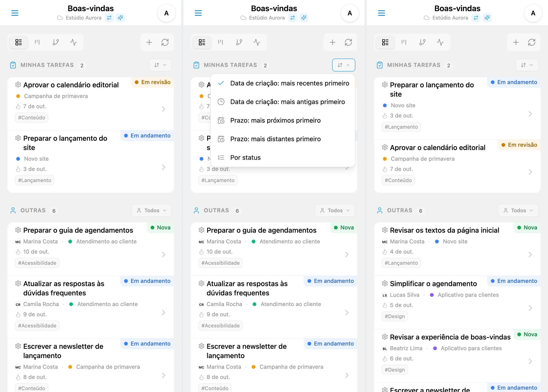Open hamburger menu in left panel
Viewport: 548px width, 392px height.
(15, 13)
